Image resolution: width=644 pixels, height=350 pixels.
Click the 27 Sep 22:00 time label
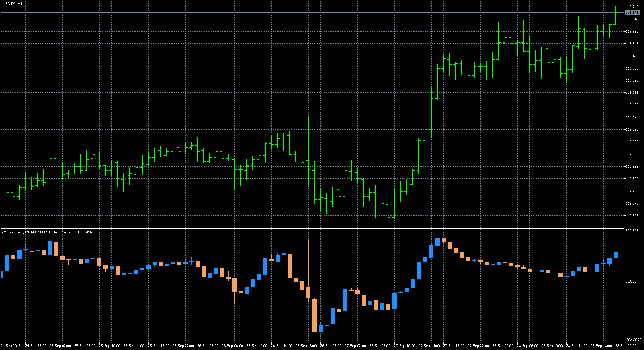[478, 346]
